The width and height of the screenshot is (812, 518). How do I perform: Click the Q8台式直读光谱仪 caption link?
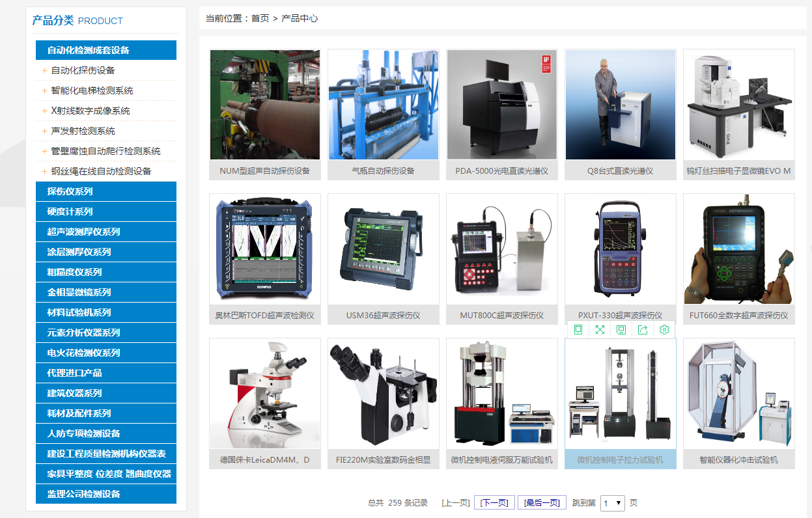[621, 171]
